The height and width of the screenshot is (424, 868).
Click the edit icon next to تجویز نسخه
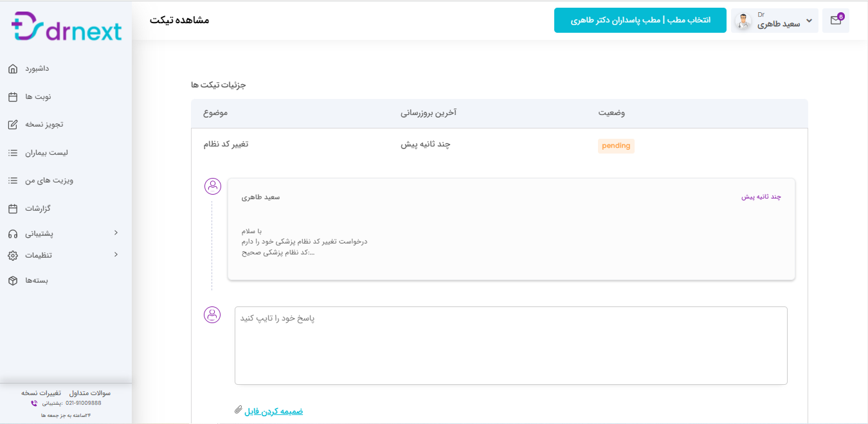[x=13, y=125]
